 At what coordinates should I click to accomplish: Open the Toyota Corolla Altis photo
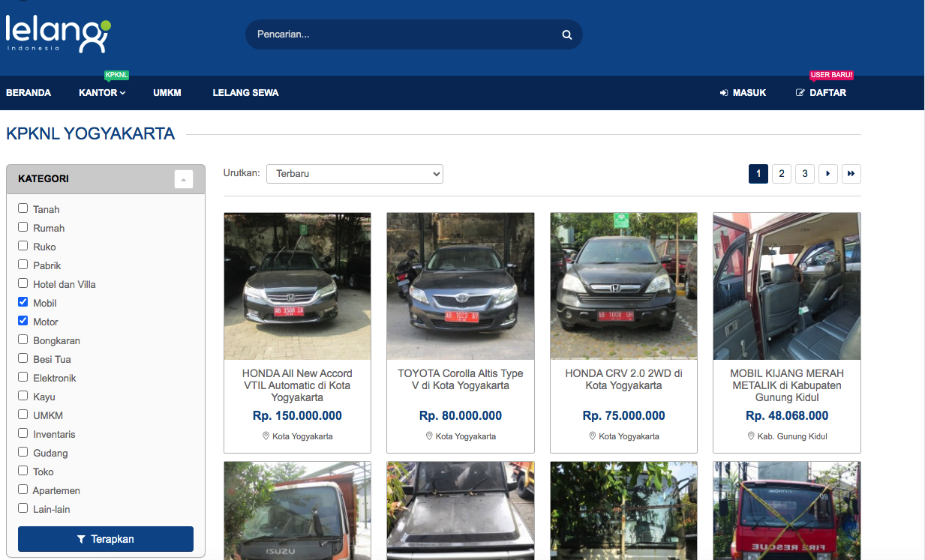pos(461,286)
